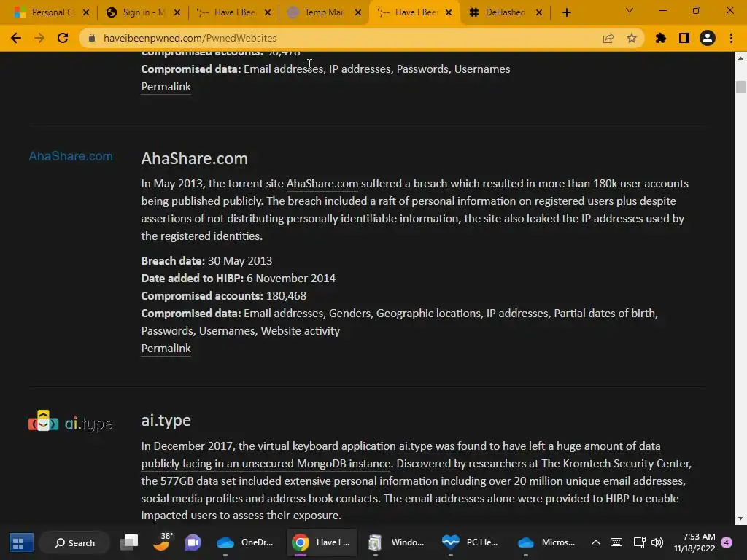Open Microsoft cloud taskbar app
This screenshot has width=747, height=560.
546,542
